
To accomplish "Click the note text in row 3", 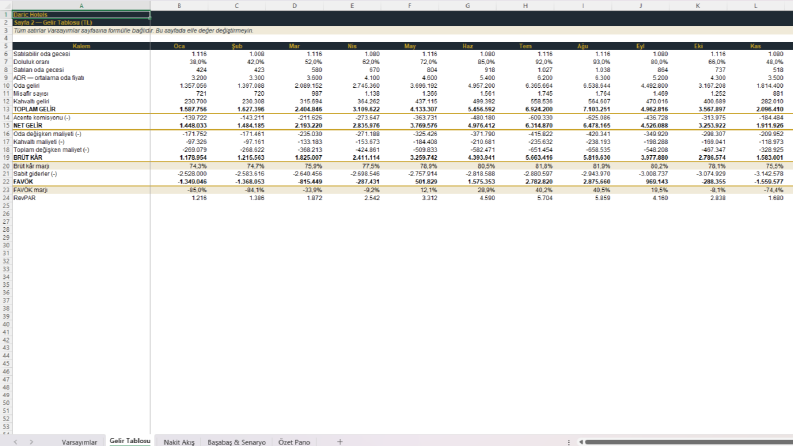I will (133, 30).
